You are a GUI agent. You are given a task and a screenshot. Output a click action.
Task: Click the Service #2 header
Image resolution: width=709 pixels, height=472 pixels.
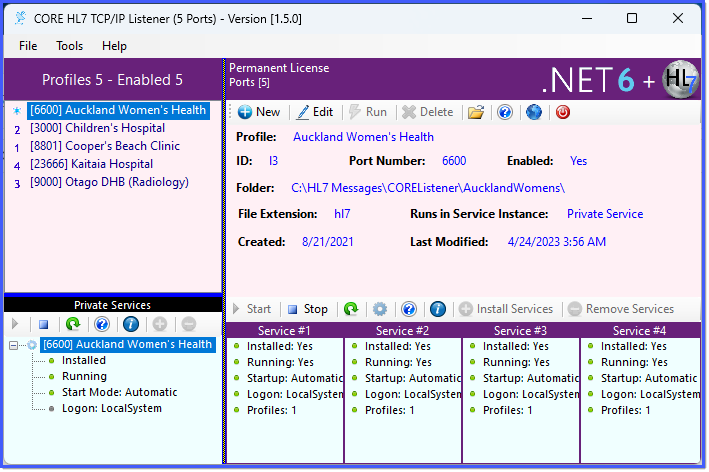coord(402,330)
